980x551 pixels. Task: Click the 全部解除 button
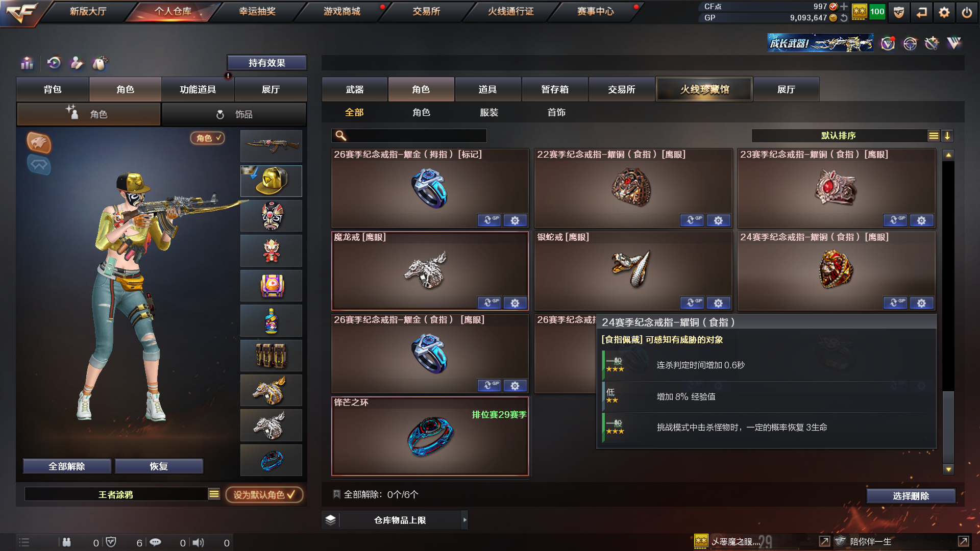pos(67,466)
